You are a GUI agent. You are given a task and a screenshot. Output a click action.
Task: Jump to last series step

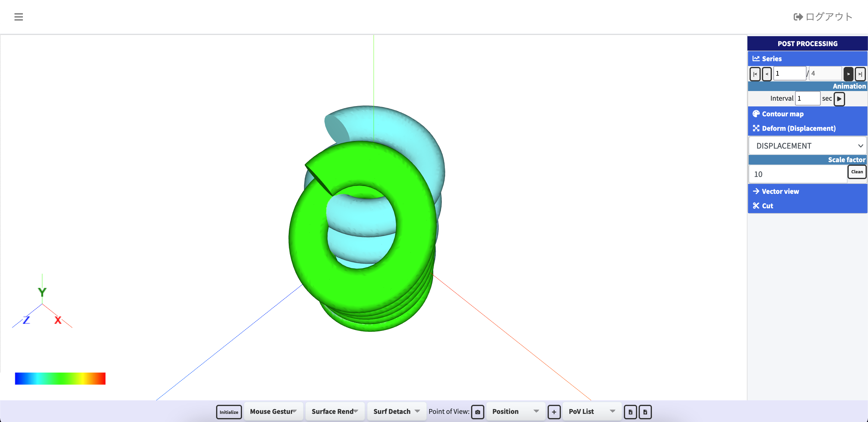coord(860,74)
